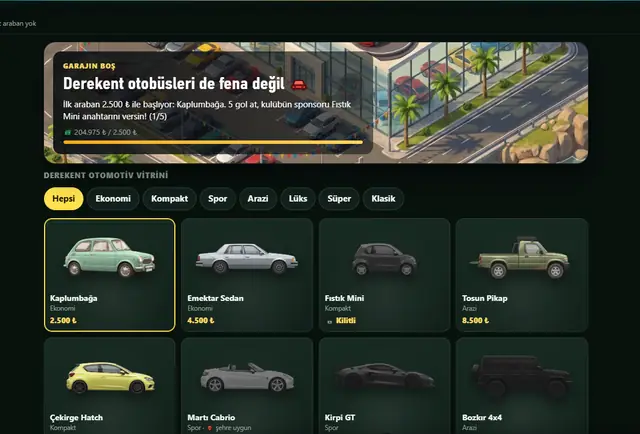Screen dimensions: 640x434
Task: Activate the Hepsi filter chip
Action: click(x=64, y=199)
